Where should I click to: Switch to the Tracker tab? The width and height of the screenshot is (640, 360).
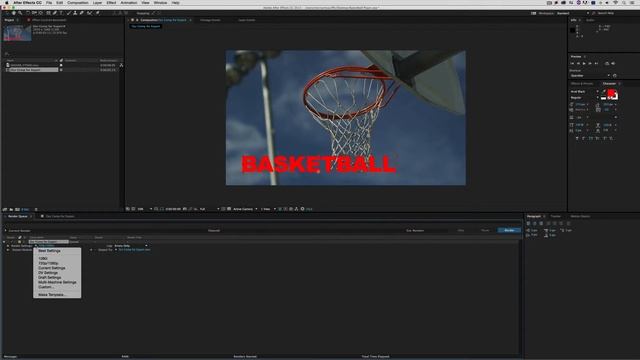point(556,216)
